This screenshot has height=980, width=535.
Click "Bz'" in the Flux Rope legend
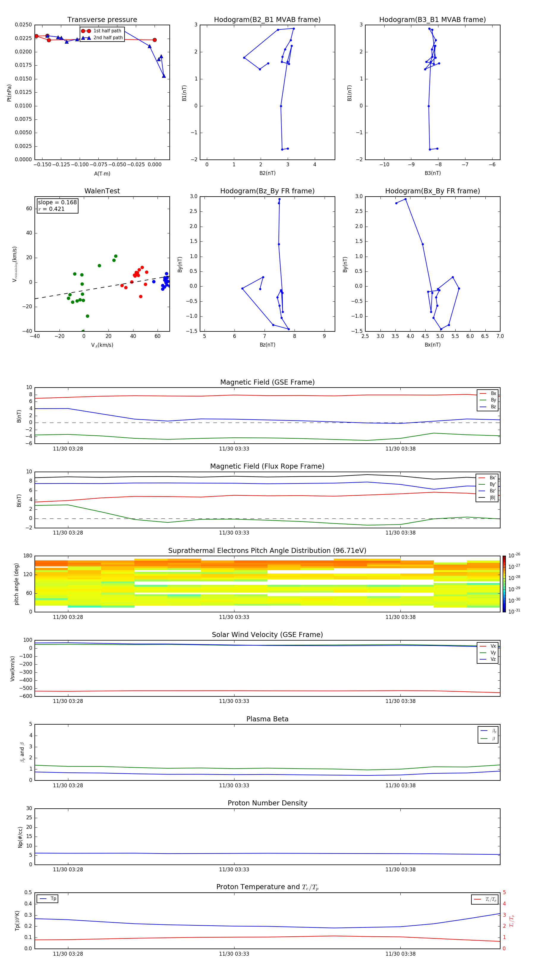493,491
